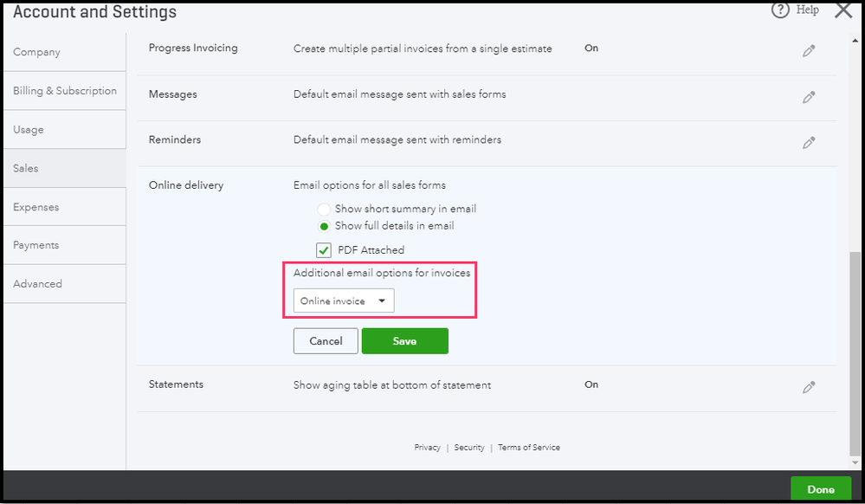Viewport: 865px width, 504px height.
Task: Save the Online delivery settings
Action: point(404,341)
